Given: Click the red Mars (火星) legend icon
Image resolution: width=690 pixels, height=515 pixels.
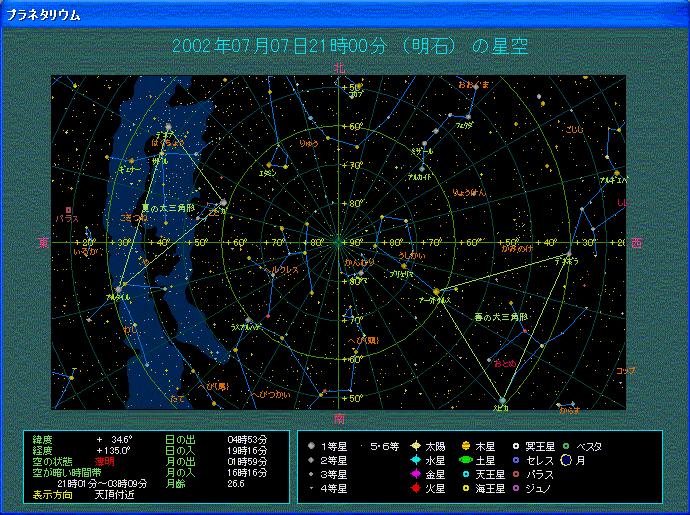Looking at the screenshot, I should 415,488.
